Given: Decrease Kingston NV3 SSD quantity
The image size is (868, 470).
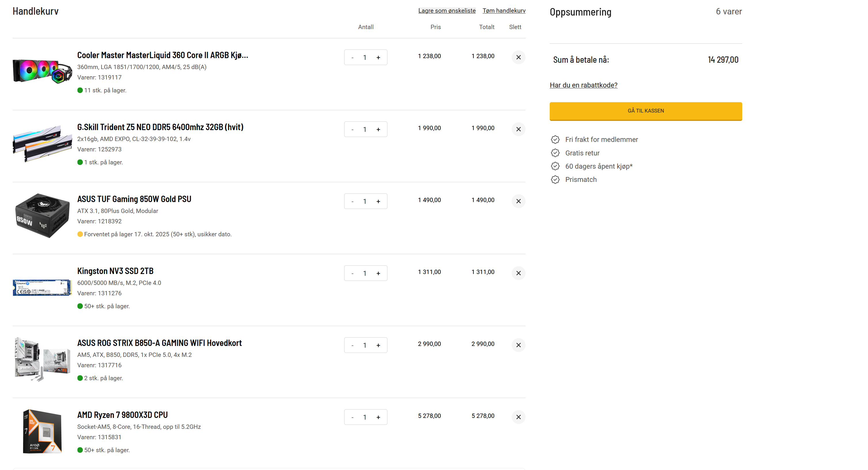Looking at the screenshot, I should click(x=353, y=274).
